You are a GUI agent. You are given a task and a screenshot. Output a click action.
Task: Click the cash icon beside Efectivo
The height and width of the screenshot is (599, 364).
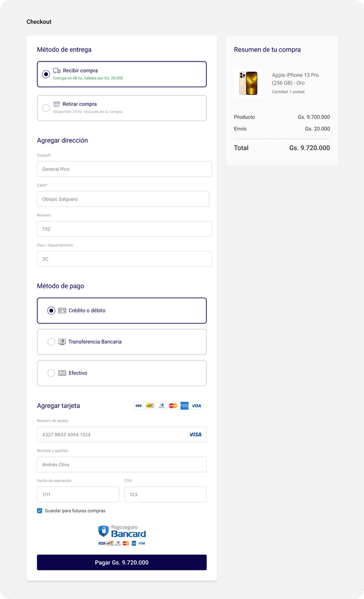(62, 373)
